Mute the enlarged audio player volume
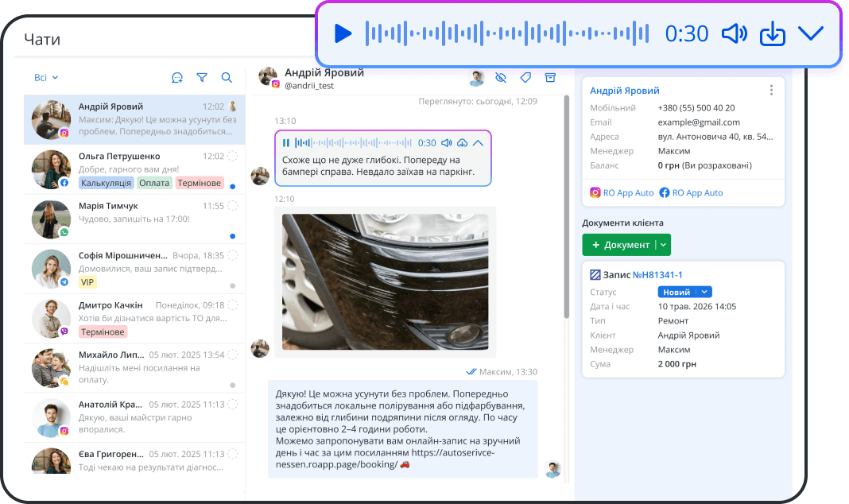Image resolution: width=849 pixels, height=504 pixels. [x=735, y=33]
